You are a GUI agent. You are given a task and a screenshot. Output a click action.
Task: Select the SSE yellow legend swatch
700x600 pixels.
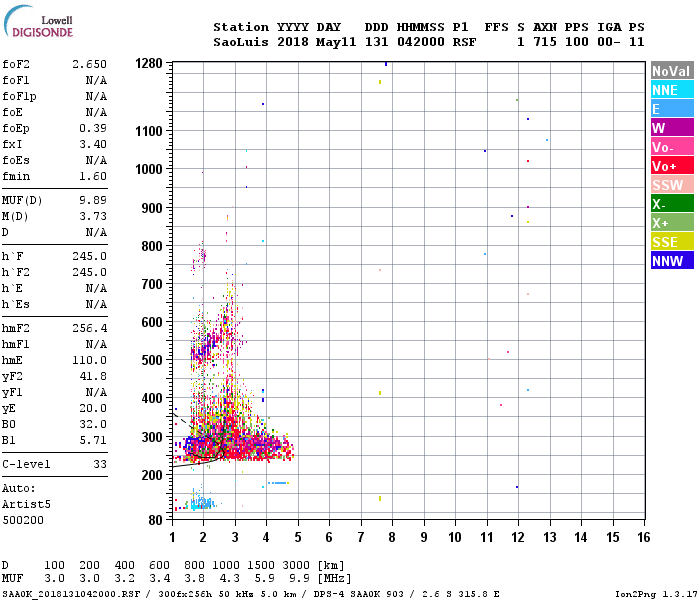(672, 242)
